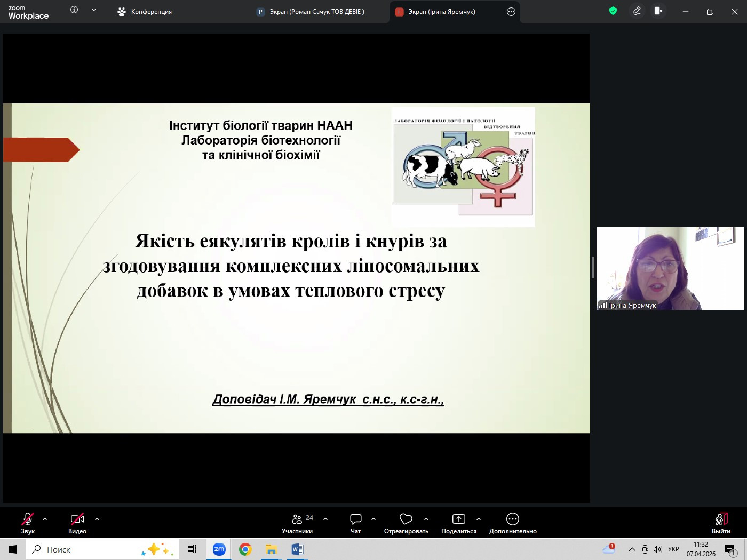Image resolution: width=747 pixels, height=560 pixels.
Task: Switch to the Конференция tab
Action: (145, 12)
